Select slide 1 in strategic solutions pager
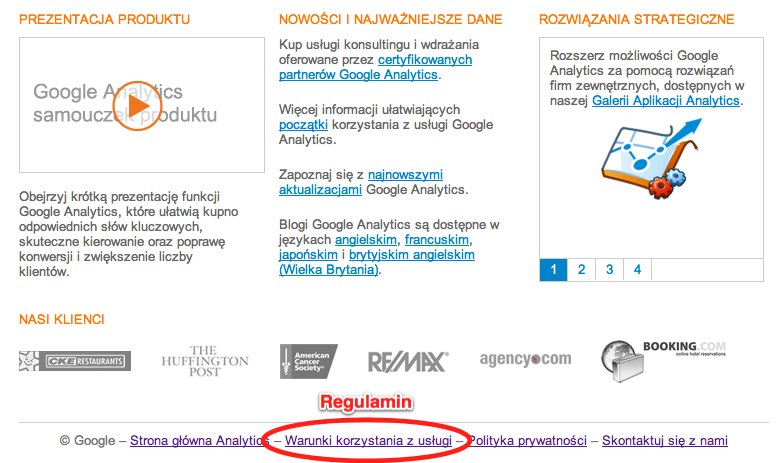Screen dimensions: 782x463 (x=554, y=270)
